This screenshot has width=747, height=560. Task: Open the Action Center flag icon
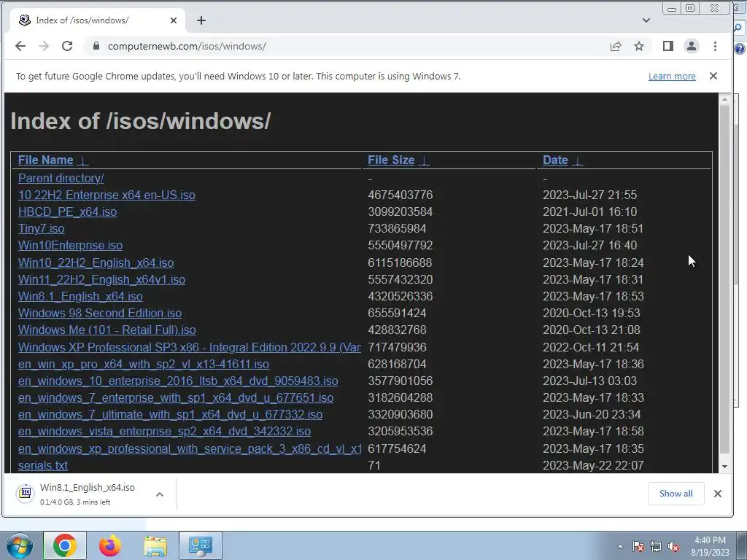click(638, 547)
